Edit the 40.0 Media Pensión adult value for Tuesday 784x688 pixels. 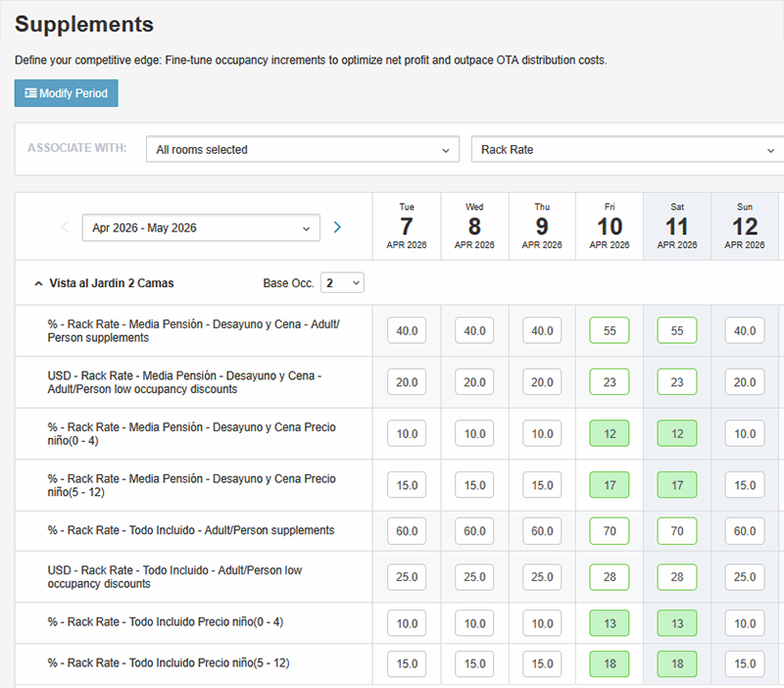pos(406,330)
